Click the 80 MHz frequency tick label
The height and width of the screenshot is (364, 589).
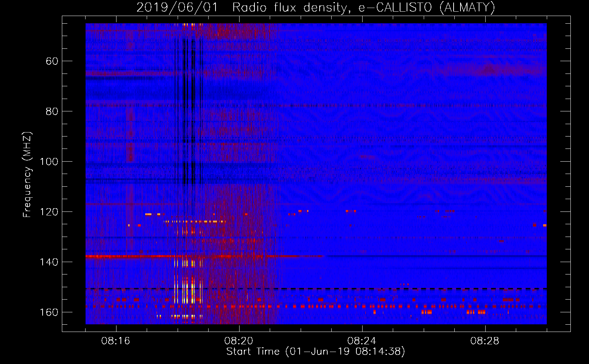[52, 111]
